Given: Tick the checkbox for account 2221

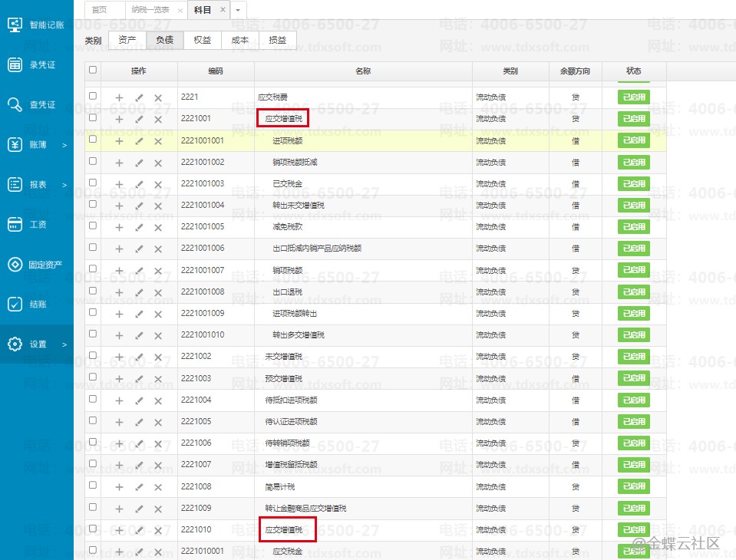Looking at the screenshot, I should 93,97.
